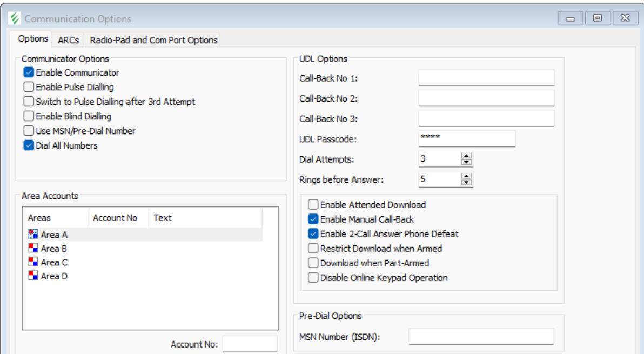
Task: Increase Rings before Answer value
Action: tap(466, 176)
